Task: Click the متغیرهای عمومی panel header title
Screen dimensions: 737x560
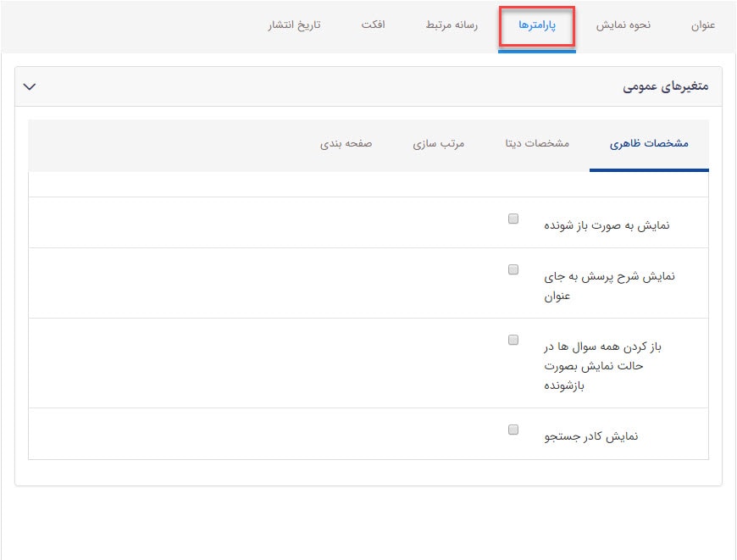Action: (x=666, y=86)
